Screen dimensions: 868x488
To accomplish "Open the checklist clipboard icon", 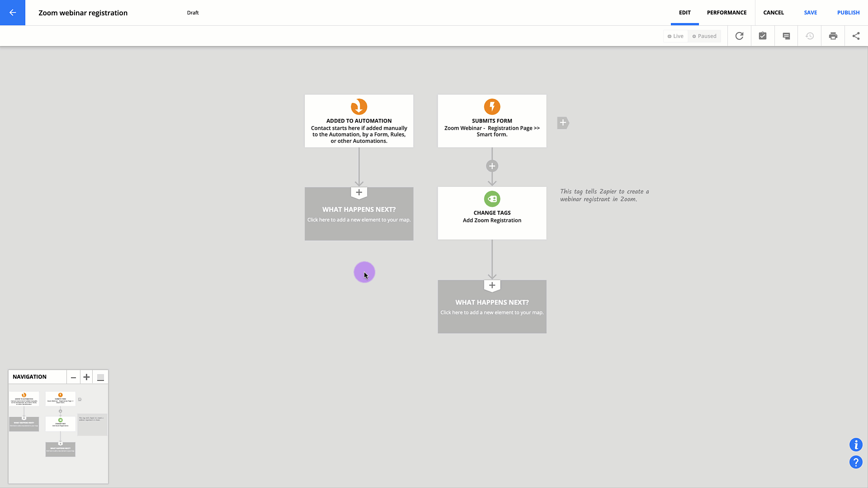I will pos(763,36).
